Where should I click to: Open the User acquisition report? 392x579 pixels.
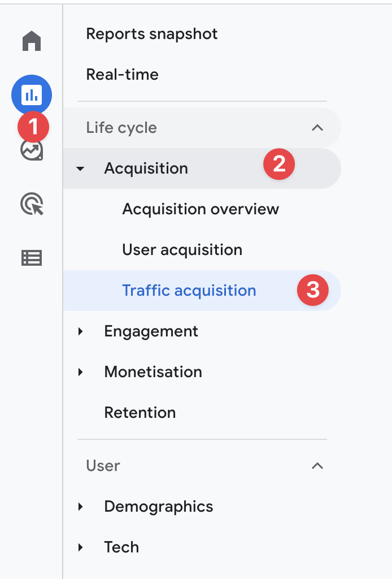[x=182, y=250]
